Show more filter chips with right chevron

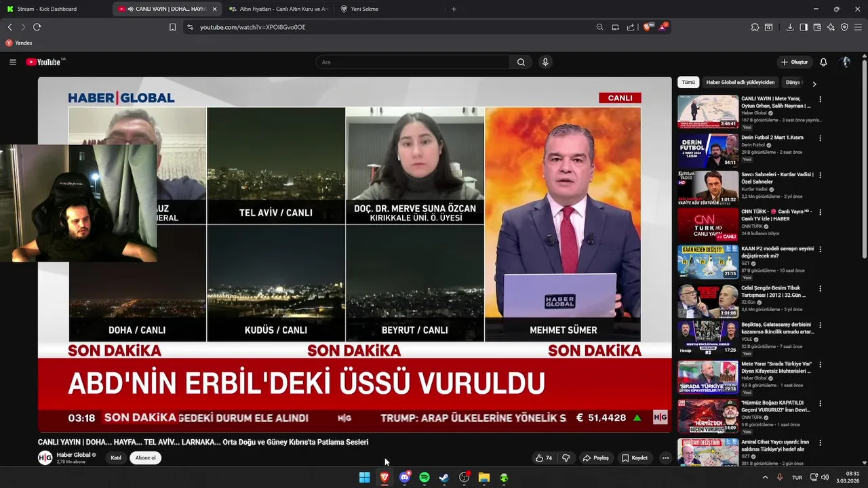pos(814,83)
